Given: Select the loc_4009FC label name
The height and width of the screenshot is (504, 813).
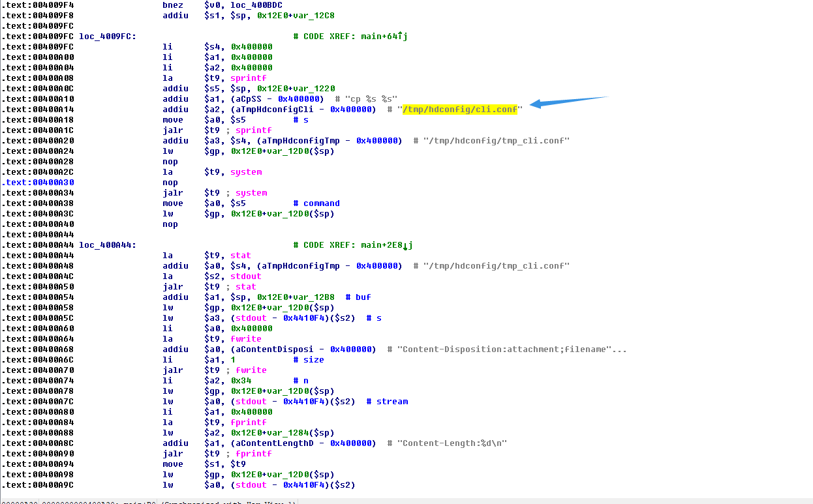Looking at the screenshot, I should click(x=107, y=37).
